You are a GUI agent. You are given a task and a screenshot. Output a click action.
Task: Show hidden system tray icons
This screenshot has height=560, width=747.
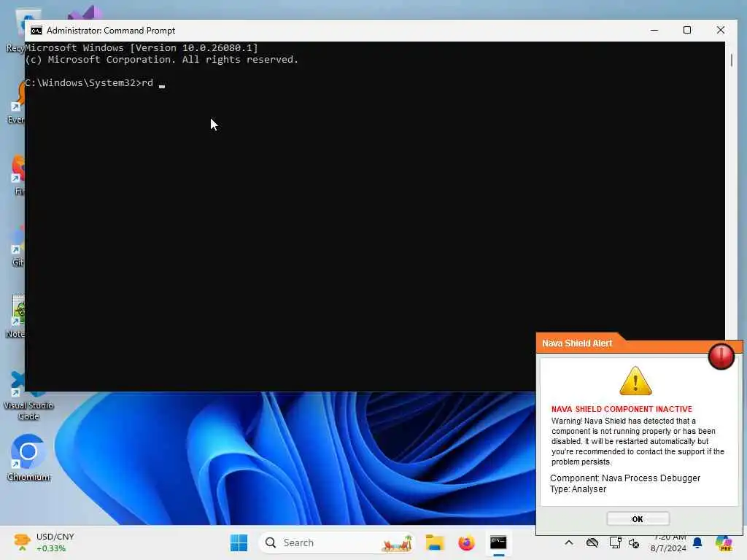(569, 542)
